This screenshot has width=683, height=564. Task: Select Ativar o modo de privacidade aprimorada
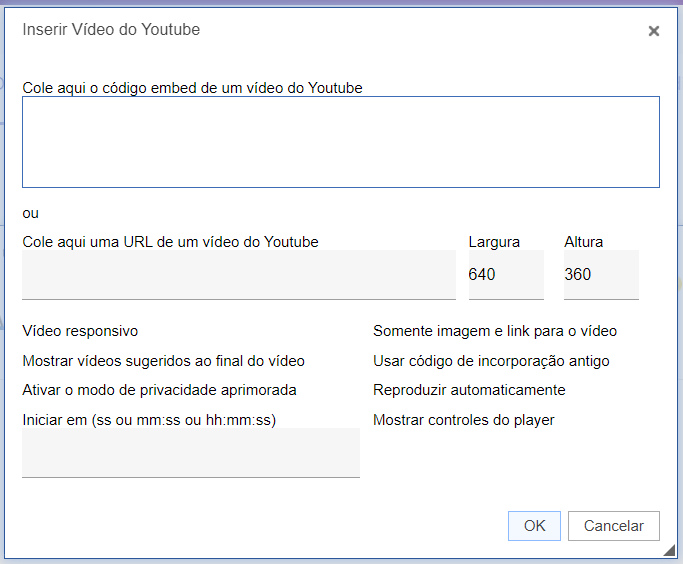[159, 390]
